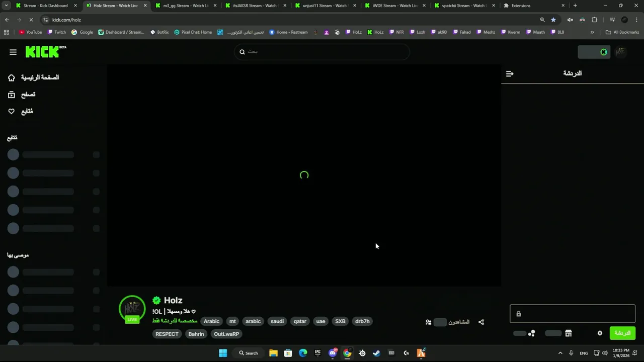Select the qatar tag

(x=300, y=321)
